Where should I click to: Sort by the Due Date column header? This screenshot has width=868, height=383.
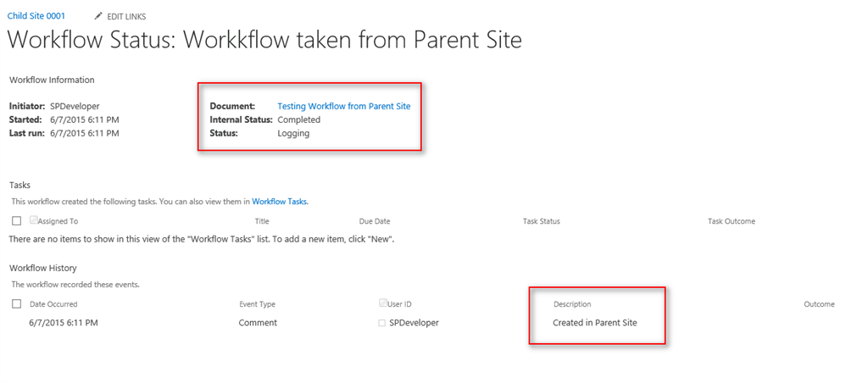tap(374, 221)
